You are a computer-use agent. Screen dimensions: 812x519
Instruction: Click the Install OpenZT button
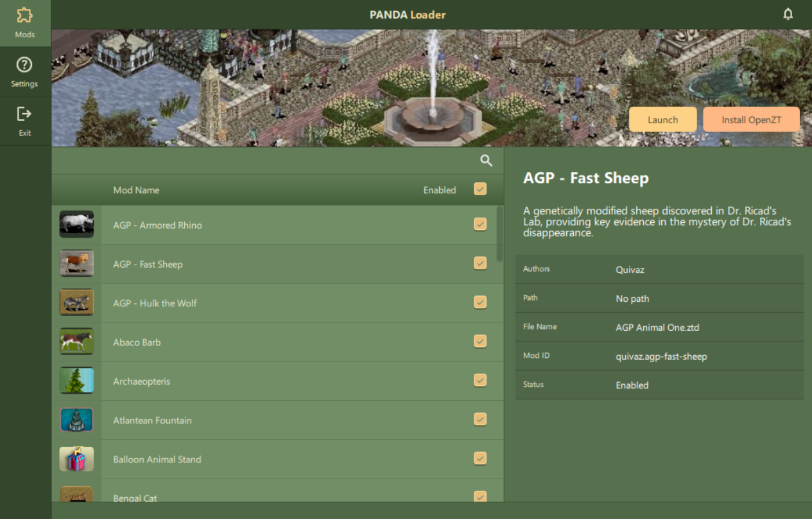[751, 119]
